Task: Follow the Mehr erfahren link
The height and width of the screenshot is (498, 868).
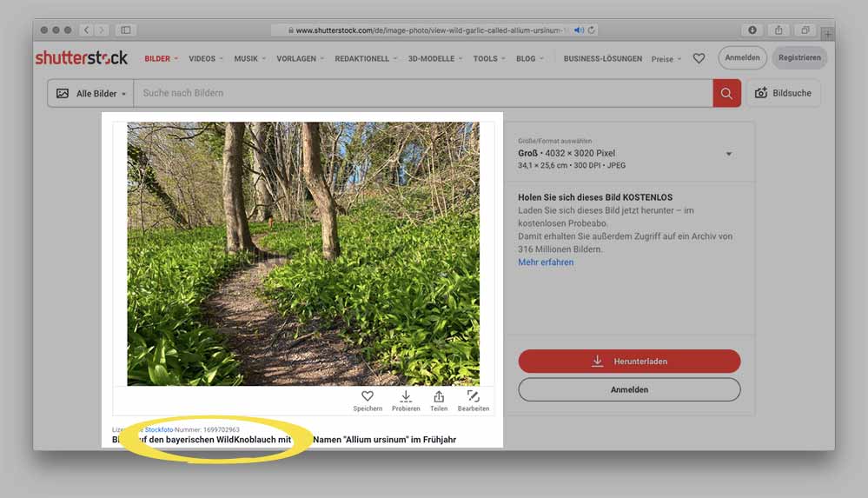Action: [546, 262]
